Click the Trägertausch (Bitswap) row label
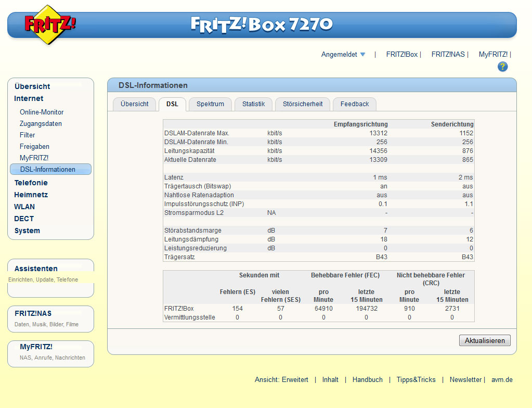Viewport: 532px width, 408px height. tap(198, 186)
